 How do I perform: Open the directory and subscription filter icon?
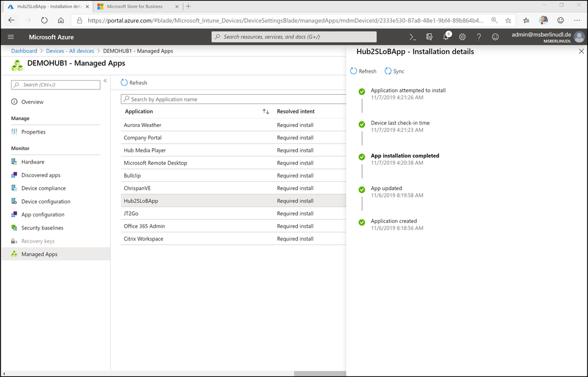click(429, 36)
